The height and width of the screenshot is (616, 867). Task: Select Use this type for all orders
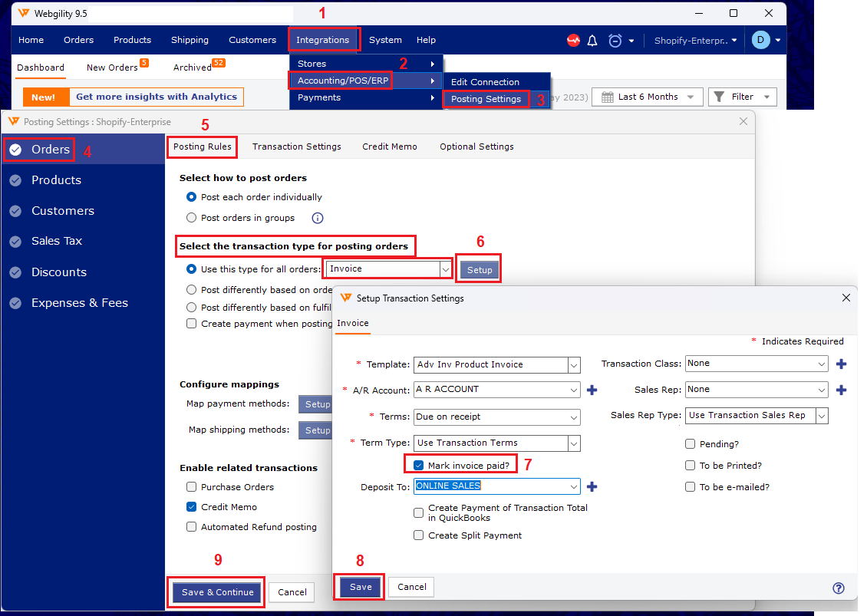191,268
